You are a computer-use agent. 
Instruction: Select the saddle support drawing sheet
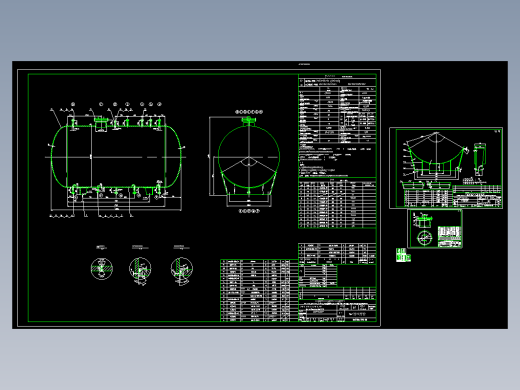pyautogui.click(x=446, y=168)
